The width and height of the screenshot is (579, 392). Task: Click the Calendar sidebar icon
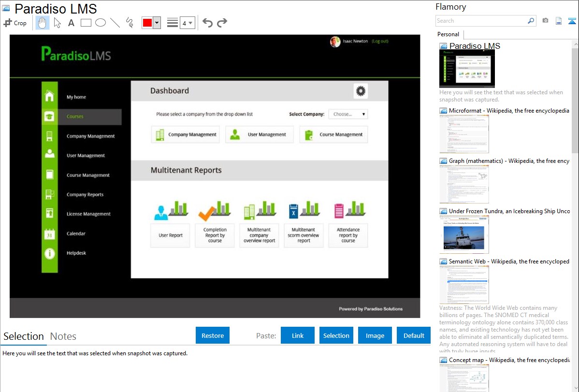click(49, 234)
